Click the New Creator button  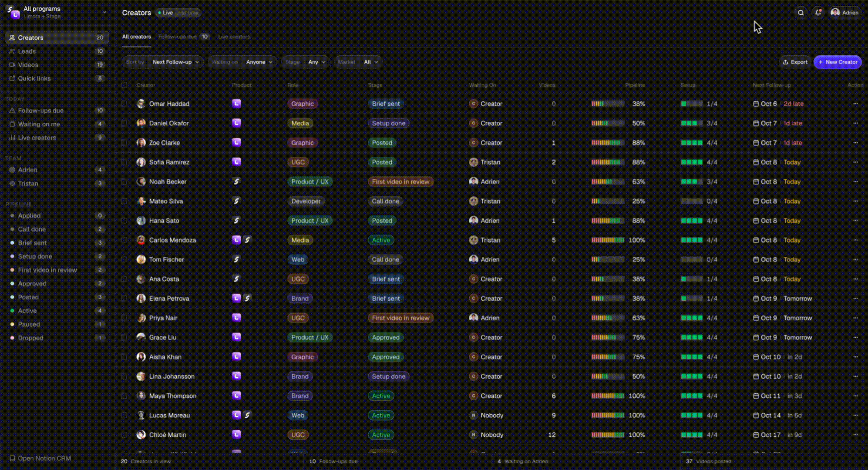click(x=838, y=62)
